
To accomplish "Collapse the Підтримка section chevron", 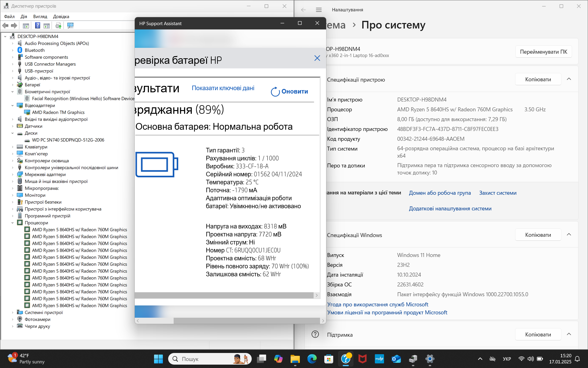I will point(569,334).
